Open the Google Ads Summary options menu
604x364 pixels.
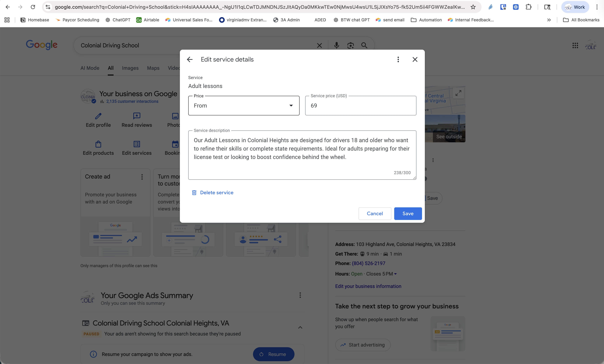point(300,295)
